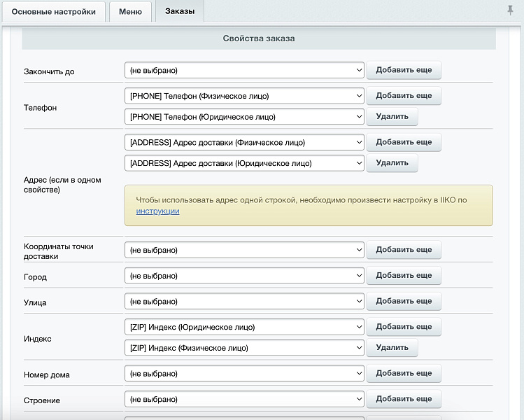Open Индекс (Физическое лицо) dropdown

click(244, 348)
